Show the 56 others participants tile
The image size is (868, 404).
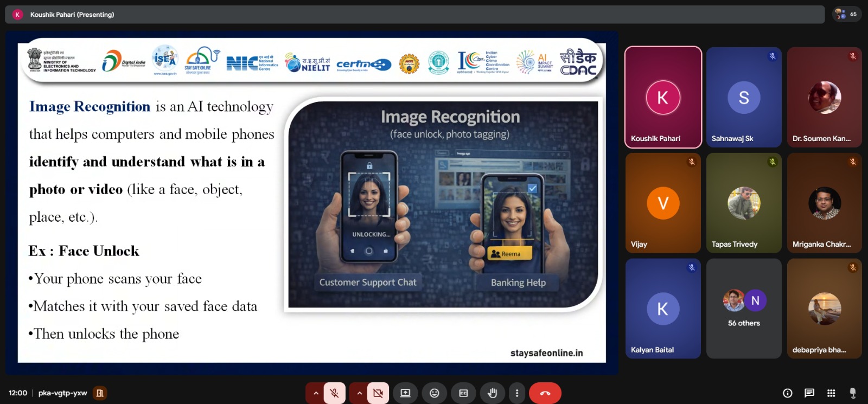click(744, 309)
